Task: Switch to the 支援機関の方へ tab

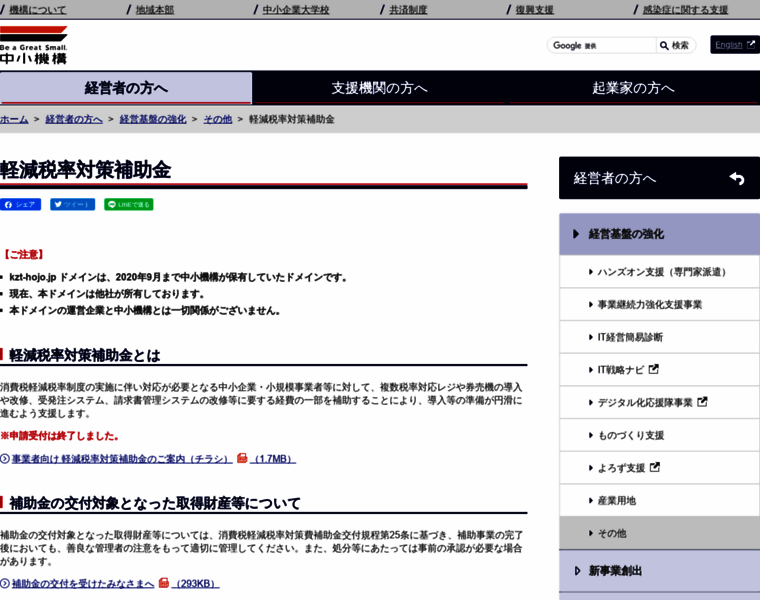Action: click(x=379, y=88)
